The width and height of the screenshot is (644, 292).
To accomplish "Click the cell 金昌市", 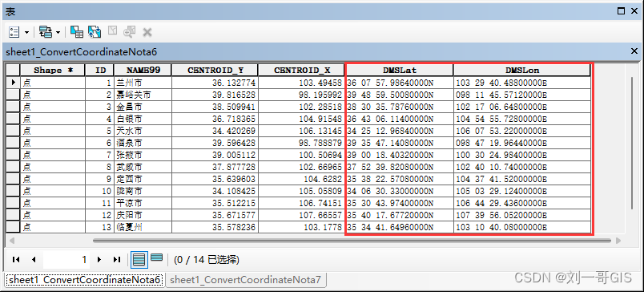I will (143, 107).
